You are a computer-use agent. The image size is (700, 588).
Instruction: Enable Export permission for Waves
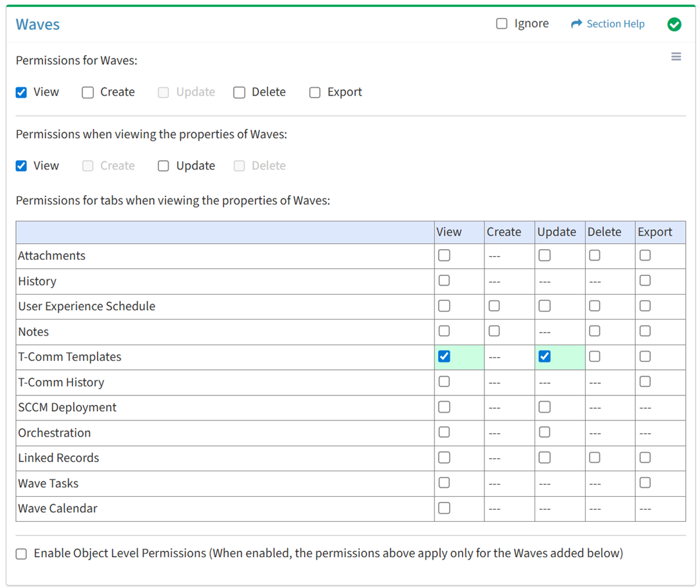tap(315, 92)
